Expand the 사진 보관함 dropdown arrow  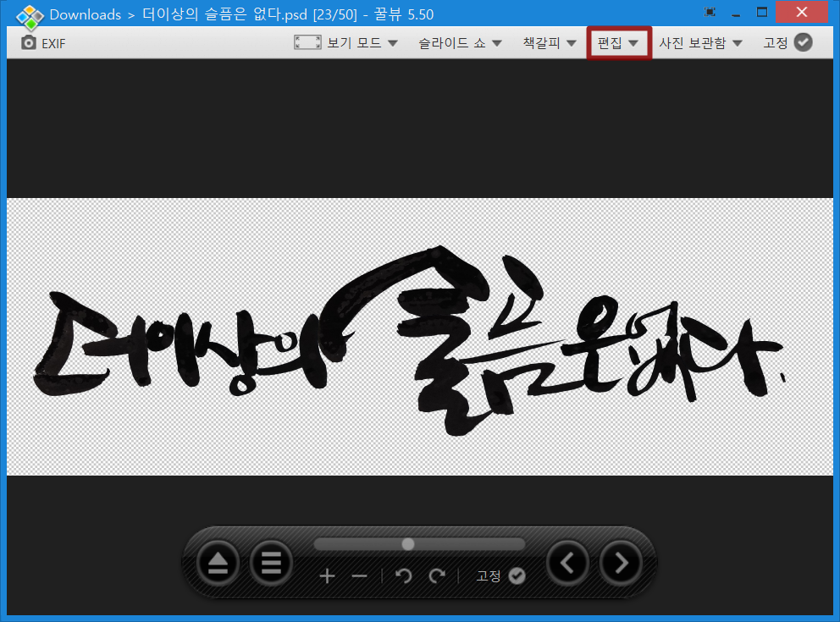738,43
